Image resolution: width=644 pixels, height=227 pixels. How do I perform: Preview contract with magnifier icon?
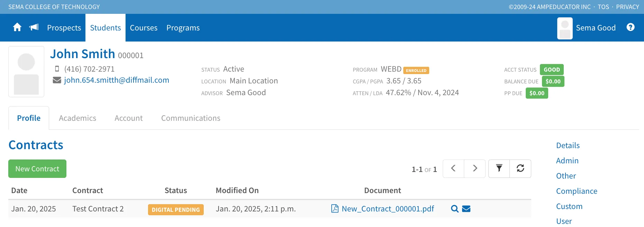pos(455,209)
